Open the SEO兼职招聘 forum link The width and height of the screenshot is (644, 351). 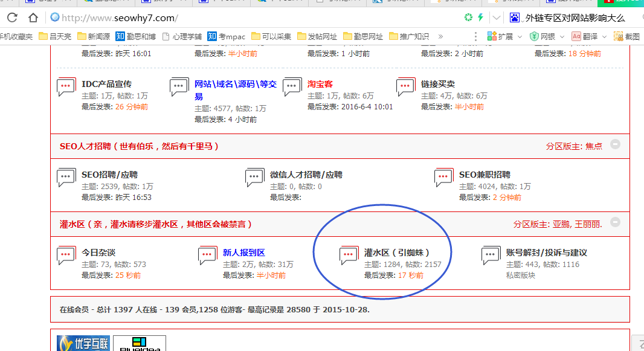coord(485,175)
